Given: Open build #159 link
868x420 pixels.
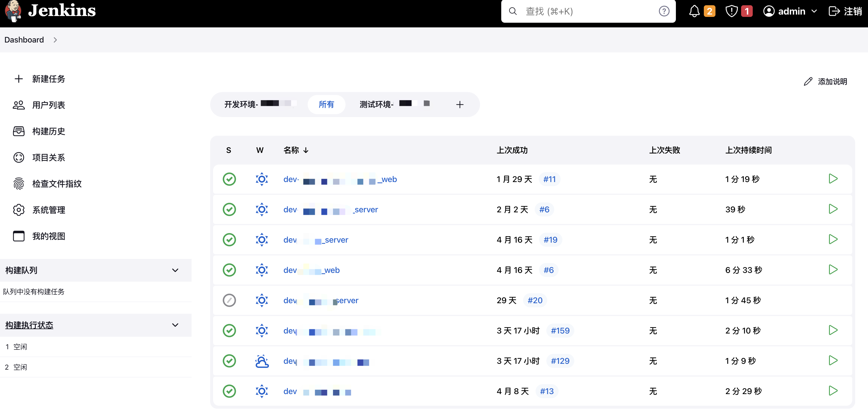Looking at the screenshot, I should (x=560, y=330).
